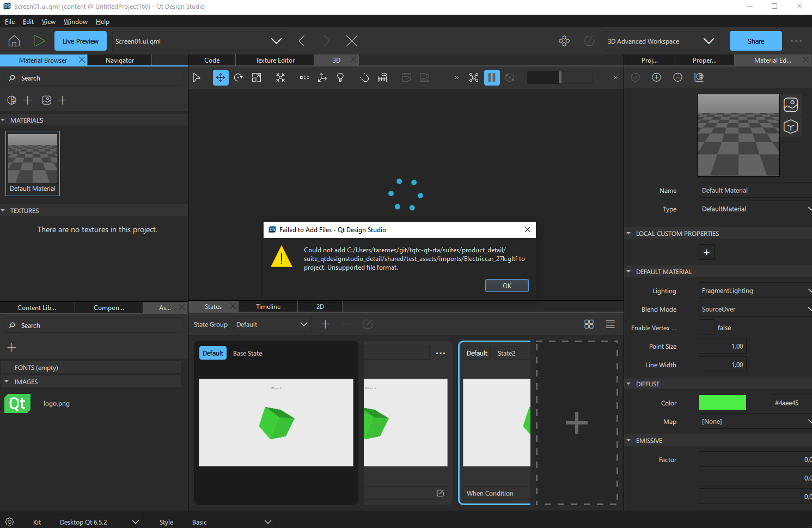Open the Window menu
The width and height of the screenshot is (812, 528).
click(x=75, y=22)
